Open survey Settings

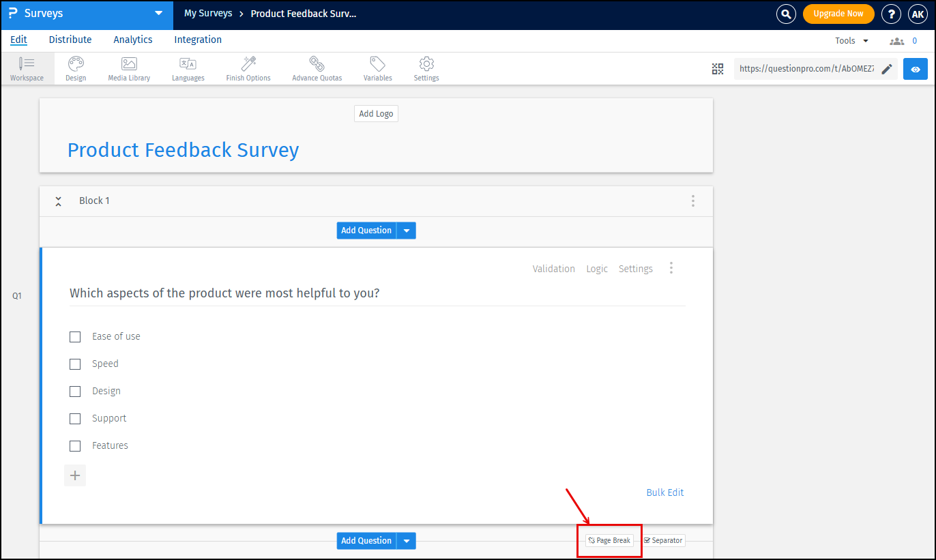(426, 68)
